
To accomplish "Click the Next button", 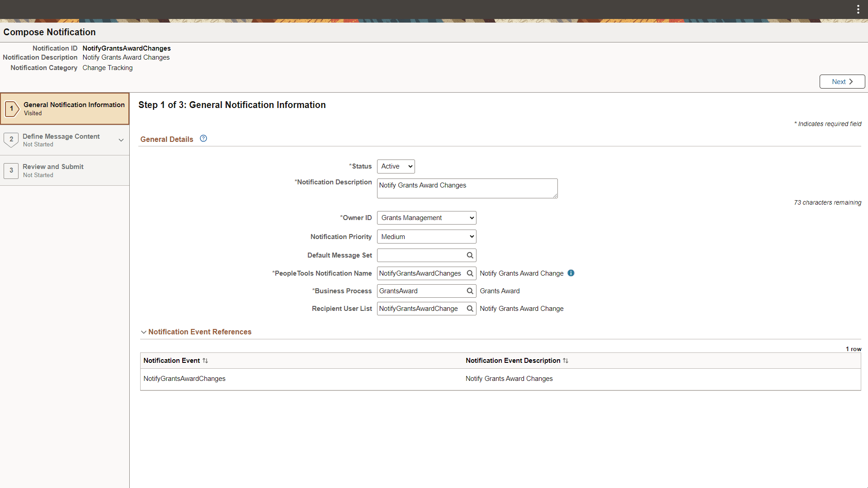I will pyautogui.click(x=842, y=81).
